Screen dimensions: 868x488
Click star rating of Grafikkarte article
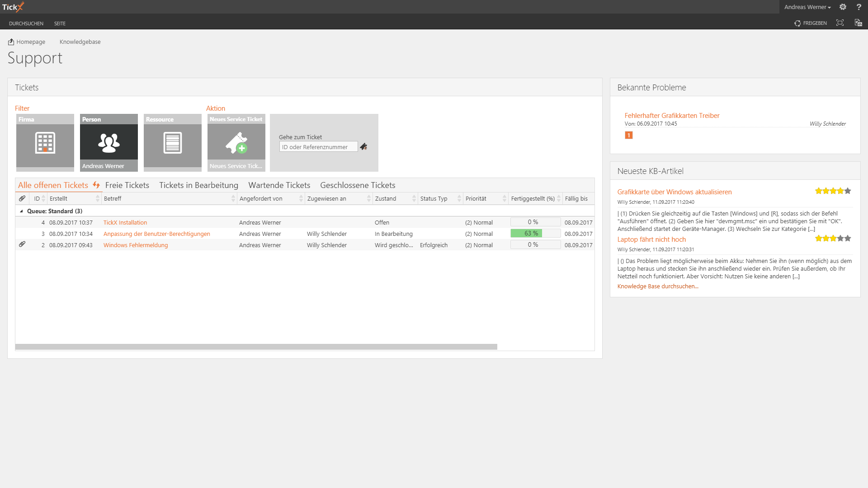[x=833, y=191]
